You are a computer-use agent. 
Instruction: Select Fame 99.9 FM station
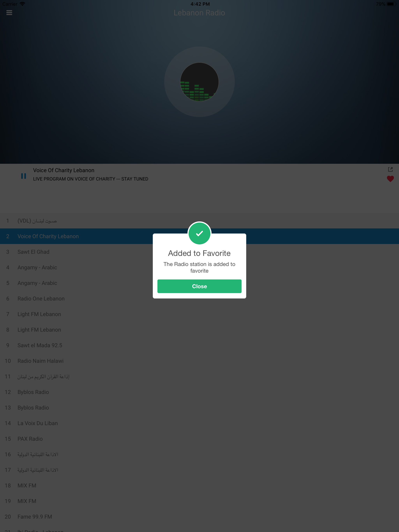pos(199,517)
